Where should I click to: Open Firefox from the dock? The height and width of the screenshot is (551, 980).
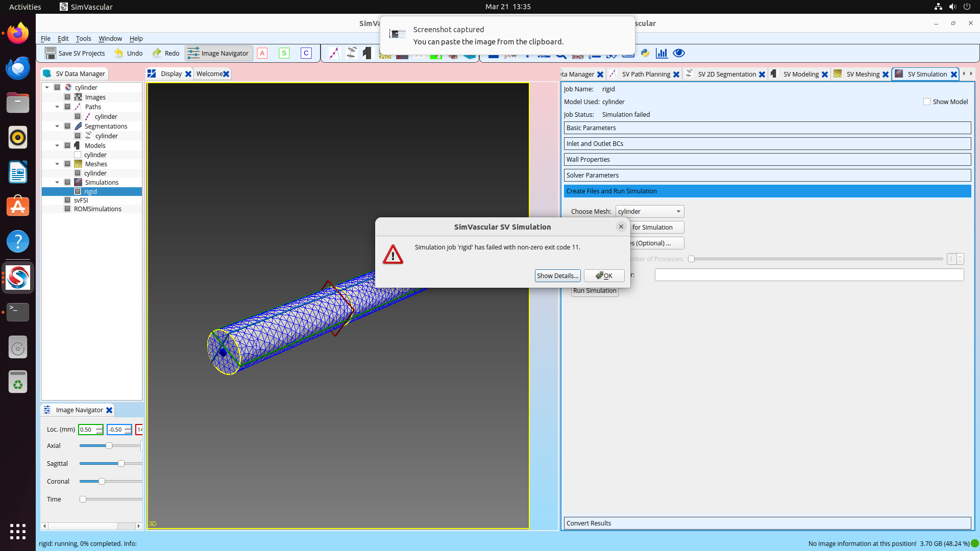(18, 34)
